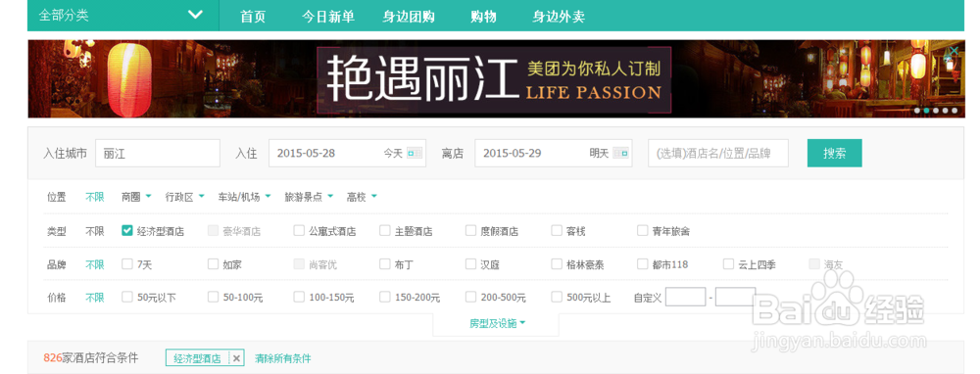The height and width of the screenshot is (374, 980).
Task: Select the second banner carousel dot
Action: (926, 111)
